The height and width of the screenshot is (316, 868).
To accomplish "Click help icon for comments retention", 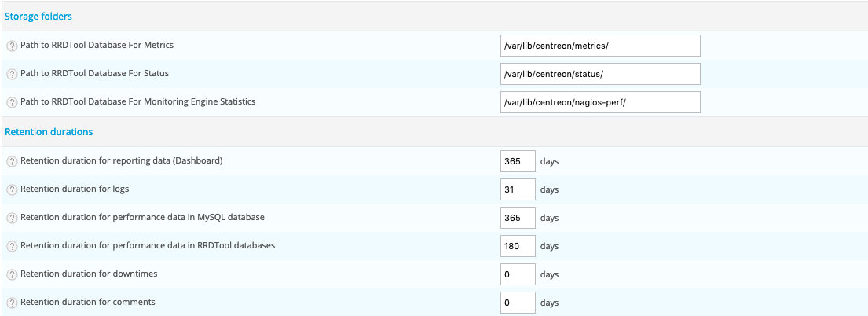I will 12,303.
